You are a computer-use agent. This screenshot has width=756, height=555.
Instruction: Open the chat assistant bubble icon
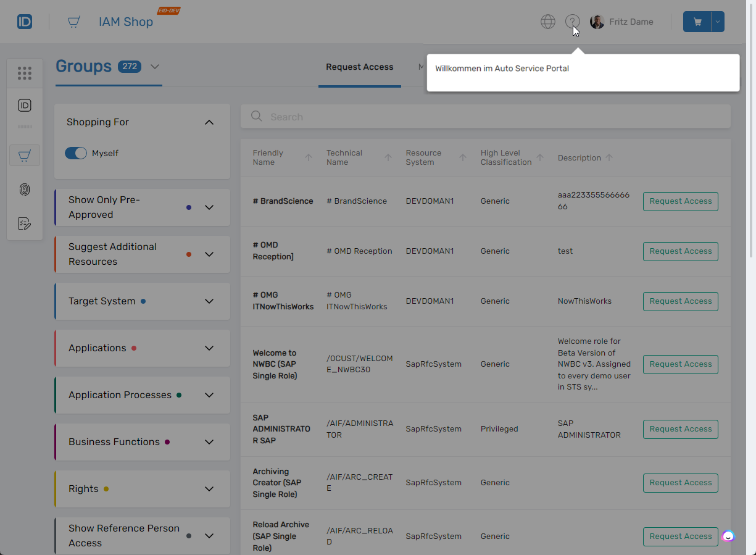point(728,536)
